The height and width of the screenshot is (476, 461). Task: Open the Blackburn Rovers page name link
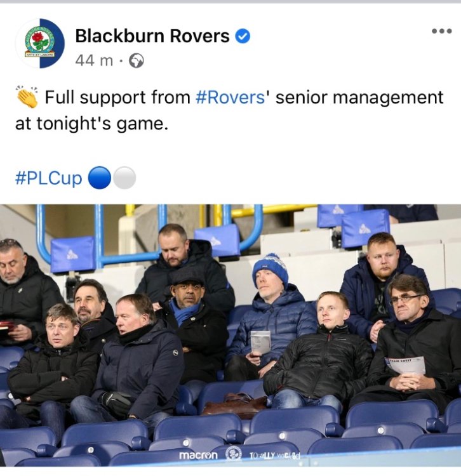click(152, 36)
